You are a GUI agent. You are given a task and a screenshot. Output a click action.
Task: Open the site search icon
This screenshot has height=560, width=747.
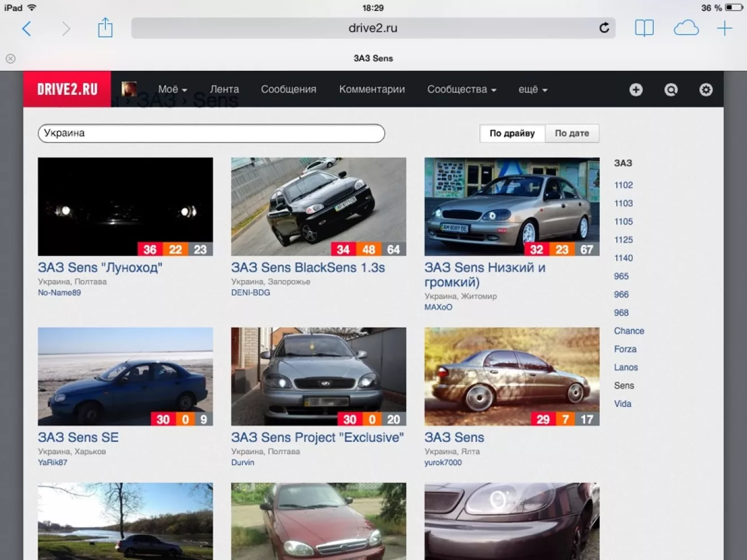[x=671, y=89]
